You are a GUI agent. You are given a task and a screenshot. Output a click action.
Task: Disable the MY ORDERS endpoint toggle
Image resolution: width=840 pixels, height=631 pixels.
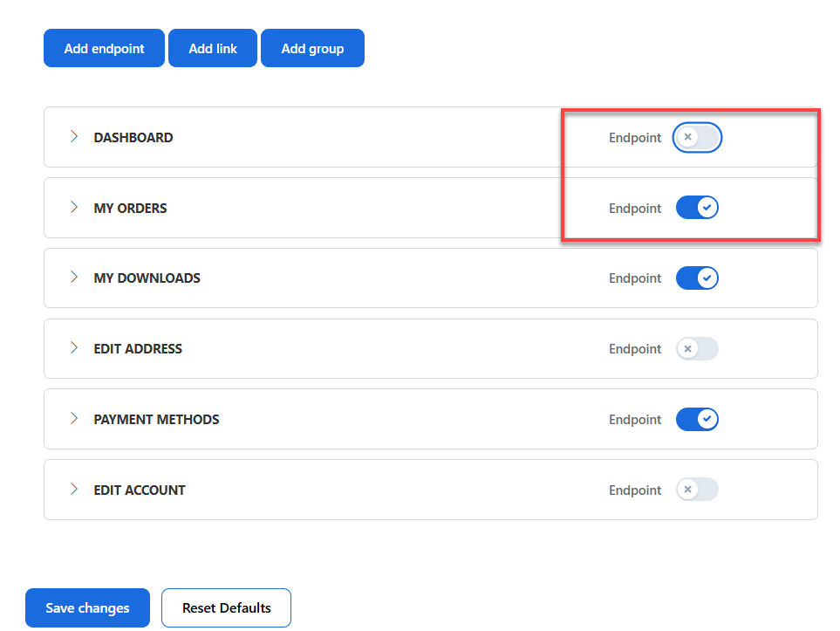pos(697,207)
